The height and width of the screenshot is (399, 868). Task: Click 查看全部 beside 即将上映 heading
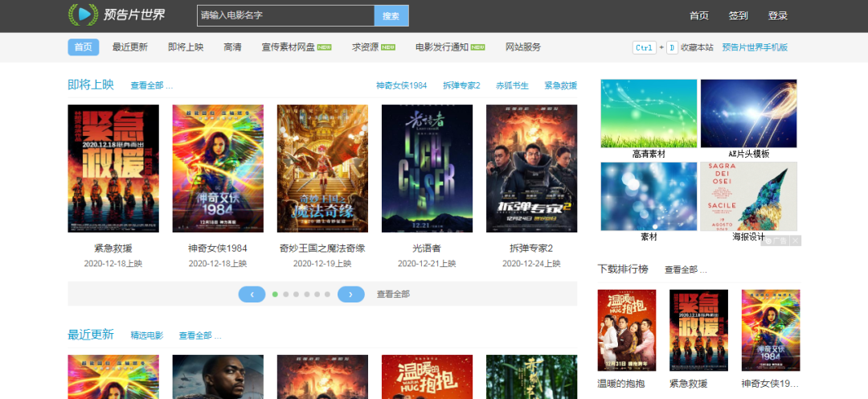[152, 86]
